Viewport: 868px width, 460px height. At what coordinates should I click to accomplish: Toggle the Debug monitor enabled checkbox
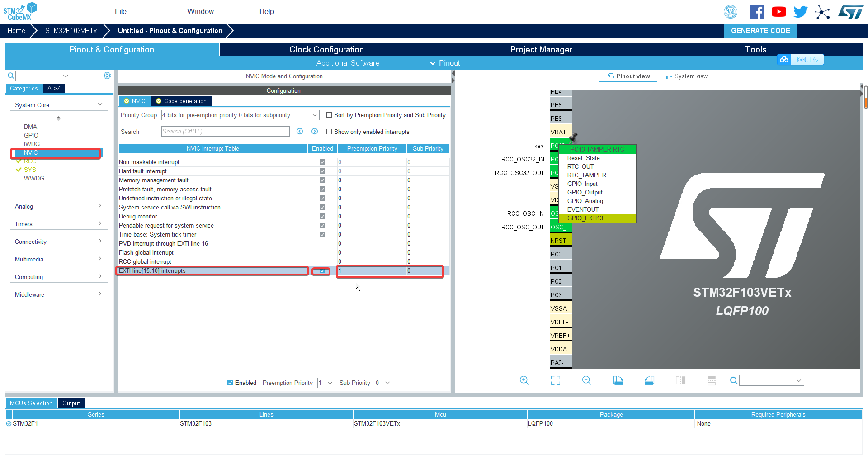coord(322,216)
